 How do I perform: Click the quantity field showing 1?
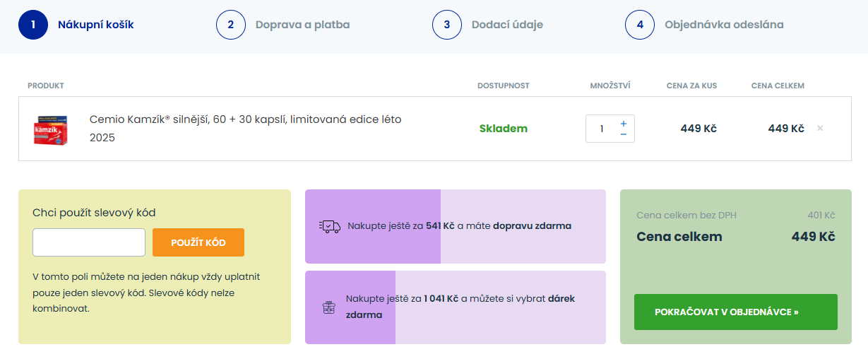click(602, 129)
